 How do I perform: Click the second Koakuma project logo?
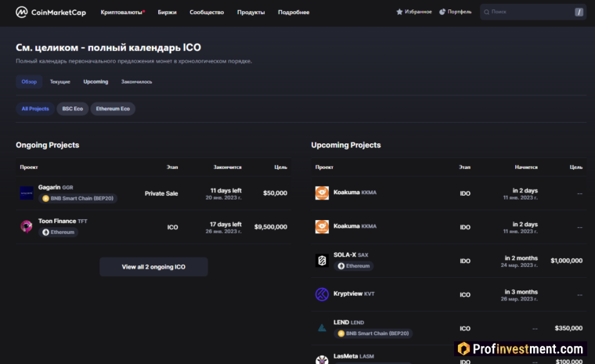pos(322,226)
